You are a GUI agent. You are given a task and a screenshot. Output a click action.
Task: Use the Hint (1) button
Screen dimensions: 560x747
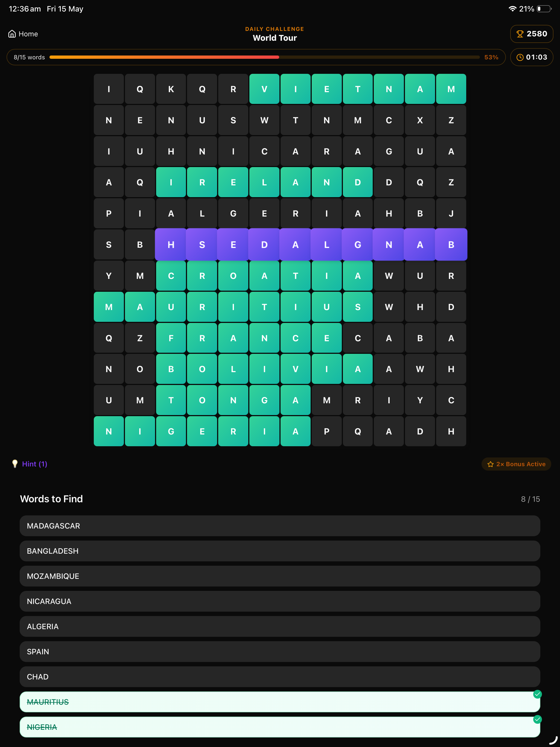(x=29, y=464)
